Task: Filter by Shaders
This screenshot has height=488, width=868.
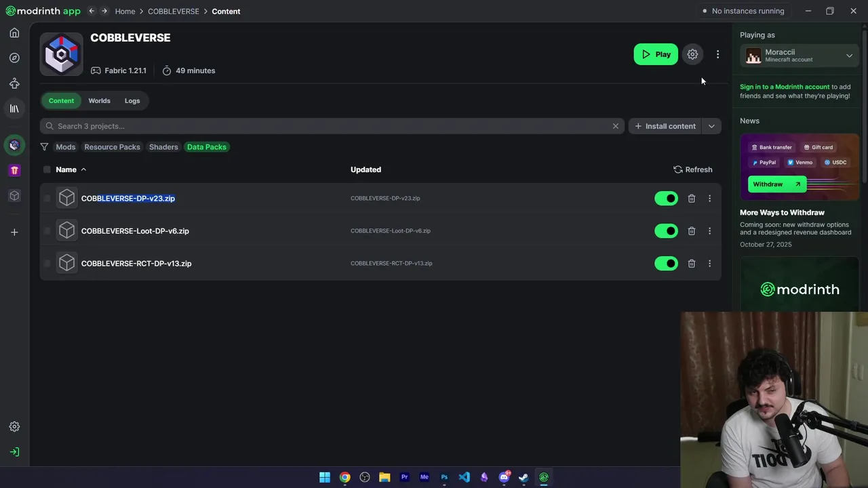Action: click(x=163, y=147)
